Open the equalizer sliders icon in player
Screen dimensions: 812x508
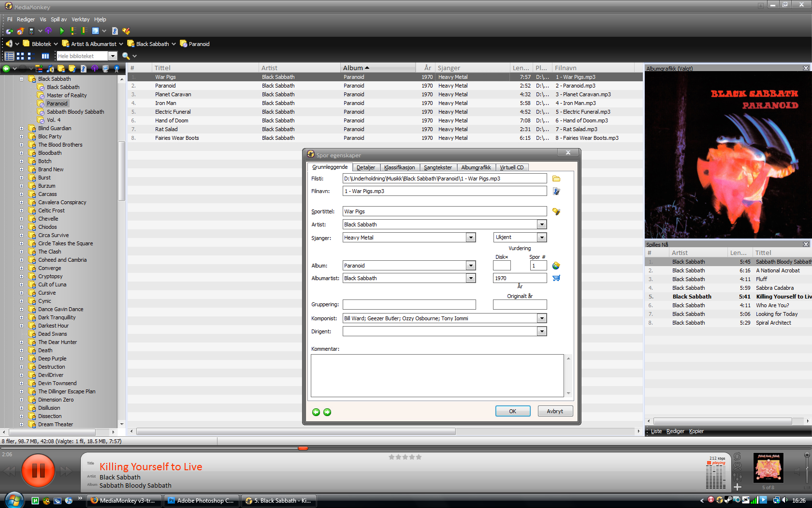738,477
